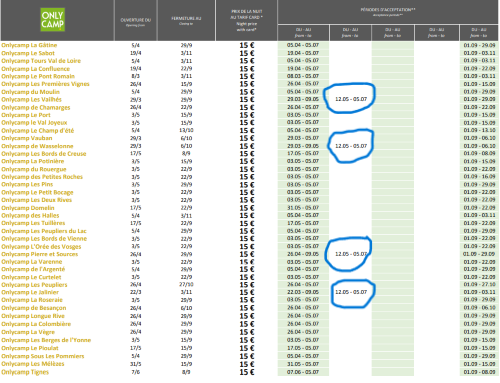Click the "Prix de la nuit" header cell
Screen dimensions: 500x383
click(247, 20)
